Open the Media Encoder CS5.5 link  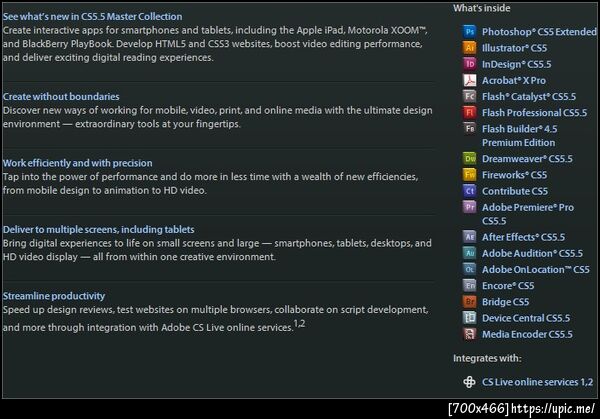pos(527,334)
